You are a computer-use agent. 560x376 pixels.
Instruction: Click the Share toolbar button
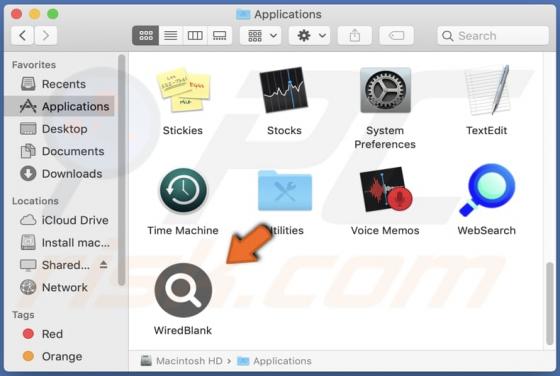click(x=355, y=35)
